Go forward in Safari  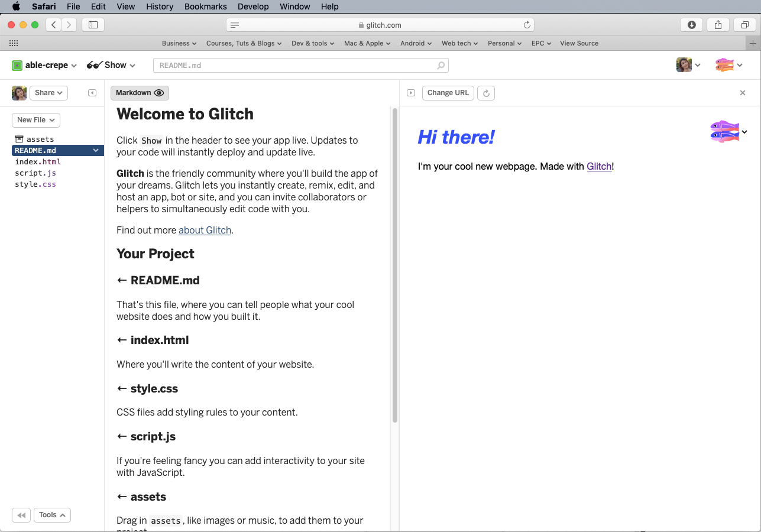[69, 25]
